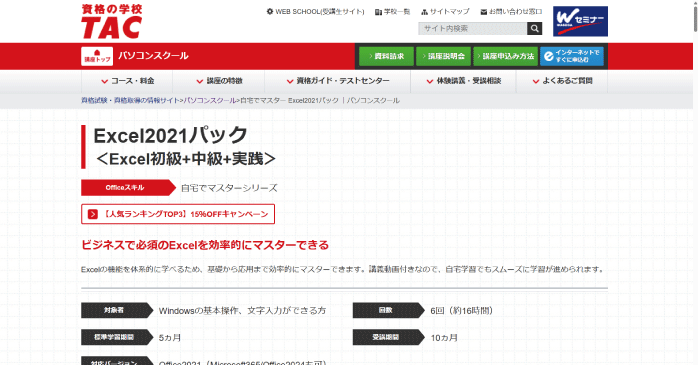
Task: Click the chevron next to よくあるご質問
Action: (536, 81)
